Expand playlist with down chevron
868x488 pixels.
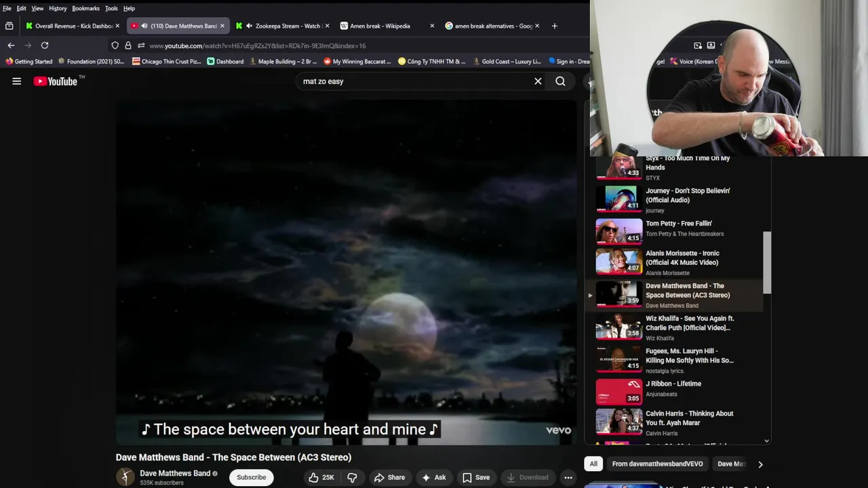766,441
